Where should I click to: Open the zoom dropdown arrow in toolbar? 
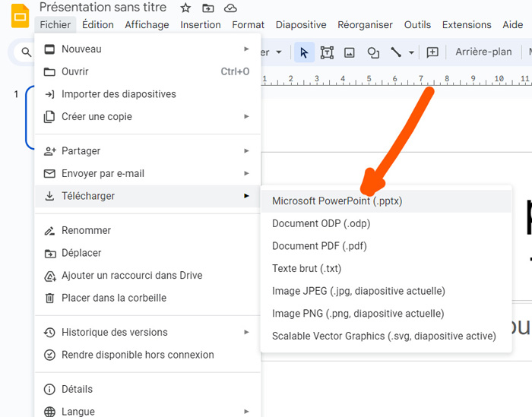[x=279, y=52]
